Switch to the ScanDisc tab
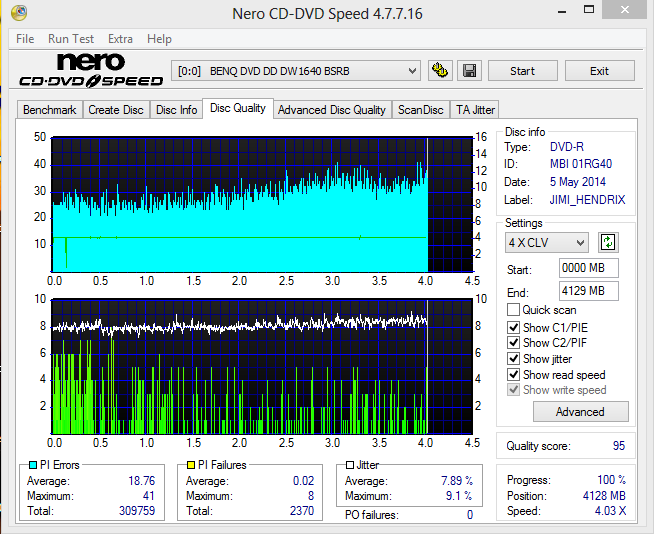Image resolution: width=654 pixels, height=534 pixels. coord(420,110)
